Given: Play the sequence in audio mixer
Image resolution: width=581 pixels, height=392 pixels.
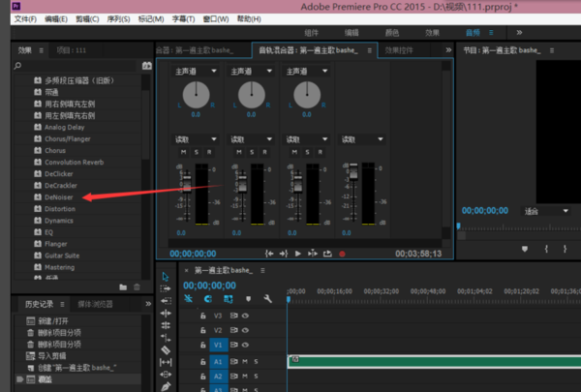Looking at the screenshot, I should point(298,254).
